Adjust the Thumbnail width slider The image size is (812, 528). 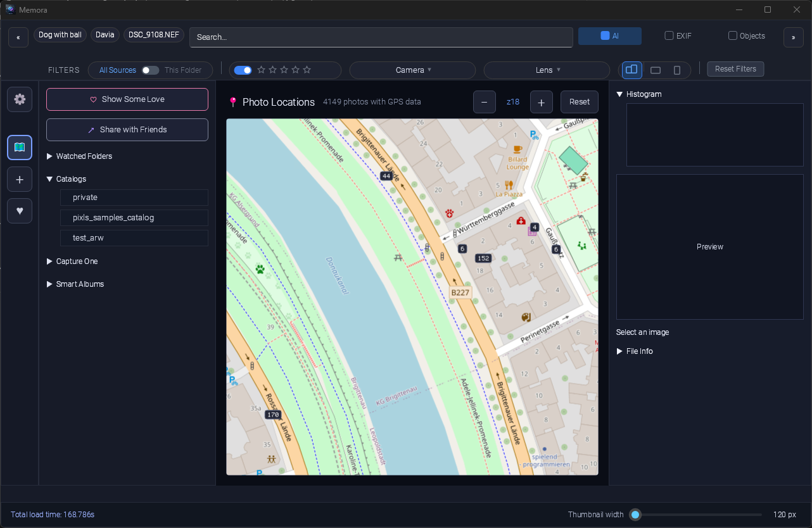635,515
